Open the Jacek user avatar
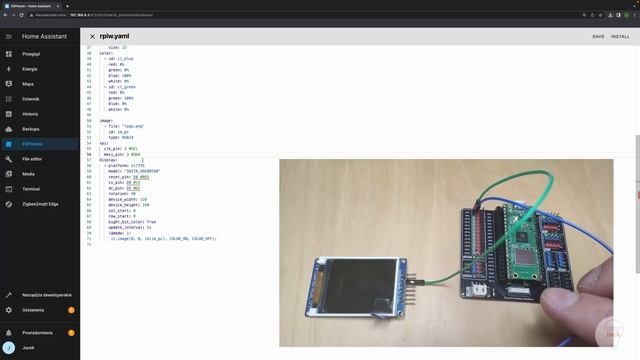The height and width of the screenshot is (360, 640). (x=9, y=348)
